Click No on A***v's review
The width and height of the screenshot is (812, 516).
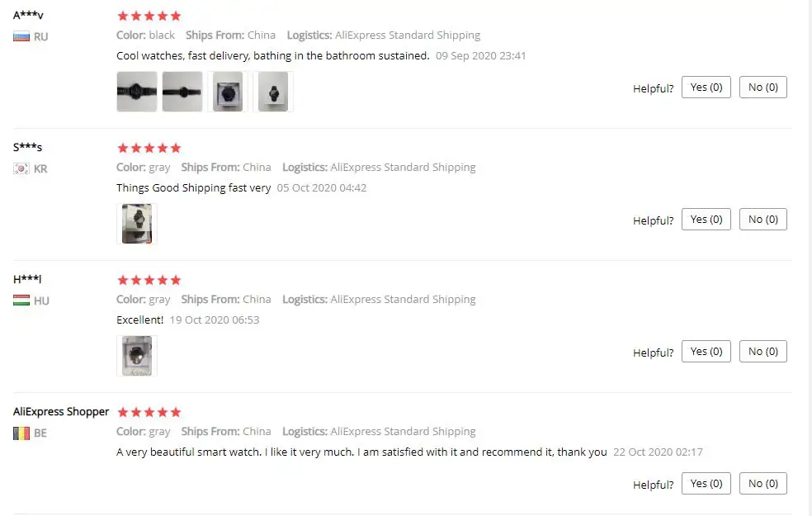pyautogui.click(x=763, y=88)
